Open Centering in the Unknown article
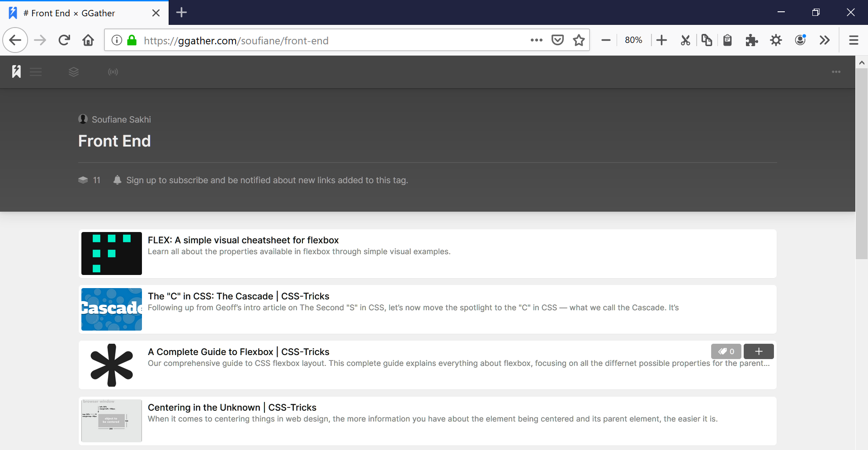This screenshot has height=450, width=868. (232, 407)
